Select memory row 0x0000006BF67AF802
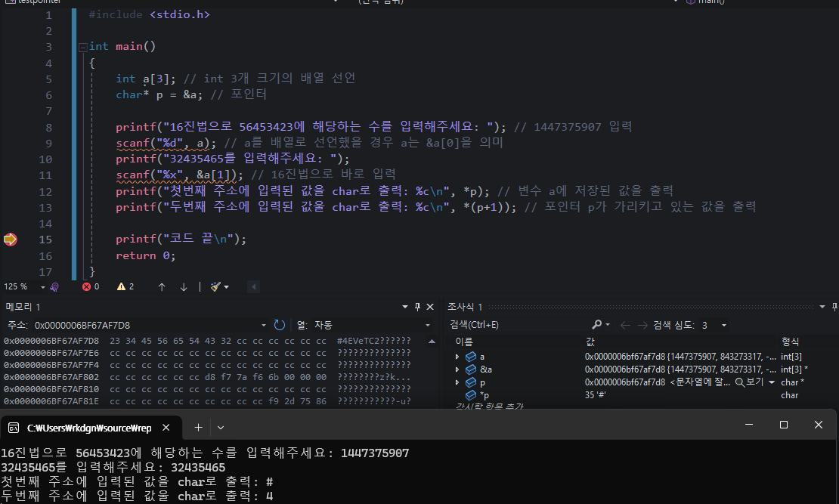 [207, 377]
